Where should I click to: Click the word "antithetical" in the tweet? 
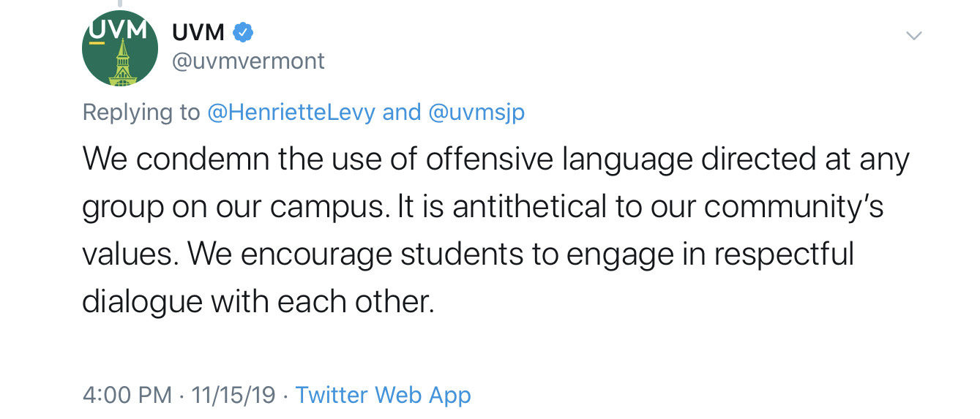[x=529, y=207]
